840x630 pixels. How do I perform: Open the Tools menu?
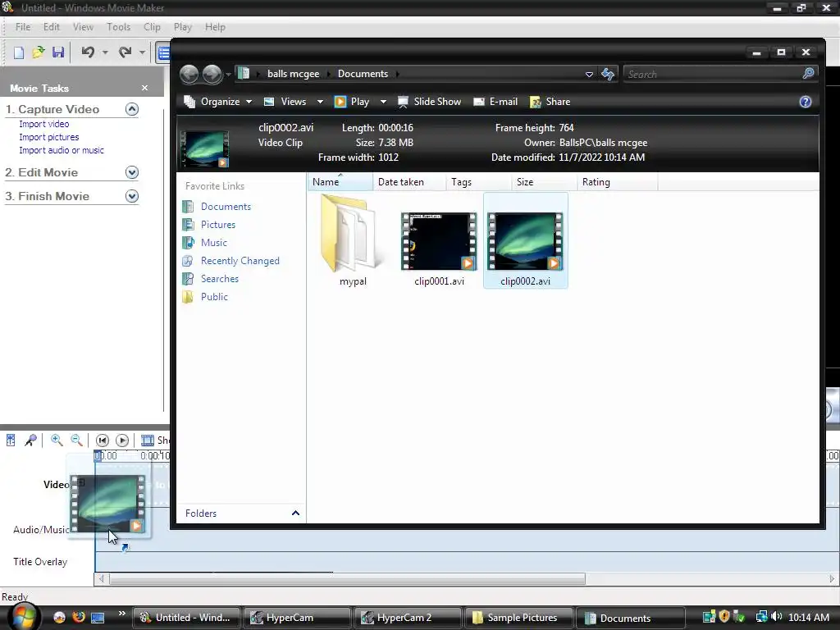coord(118,27)
